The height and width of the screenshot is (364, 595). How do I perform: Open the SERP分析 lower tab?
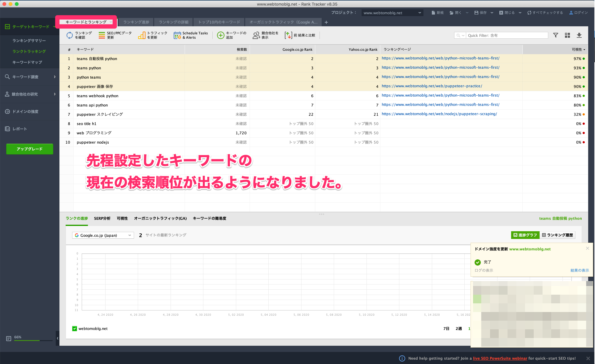tap(102, 219)
